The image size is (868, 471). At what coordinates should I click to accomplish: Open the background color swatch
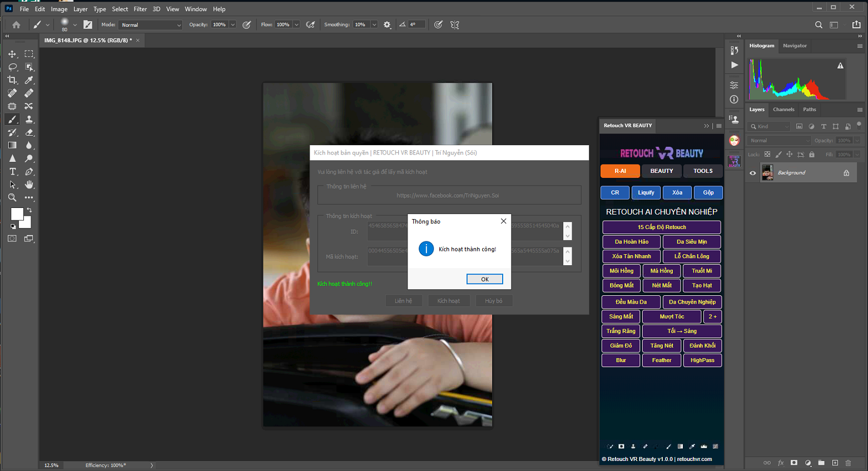(x=27, y=224)
